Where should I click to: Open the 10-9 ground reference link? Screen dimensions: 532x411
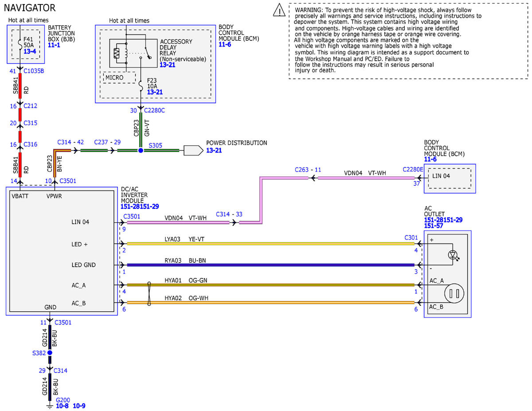point(79,406)
